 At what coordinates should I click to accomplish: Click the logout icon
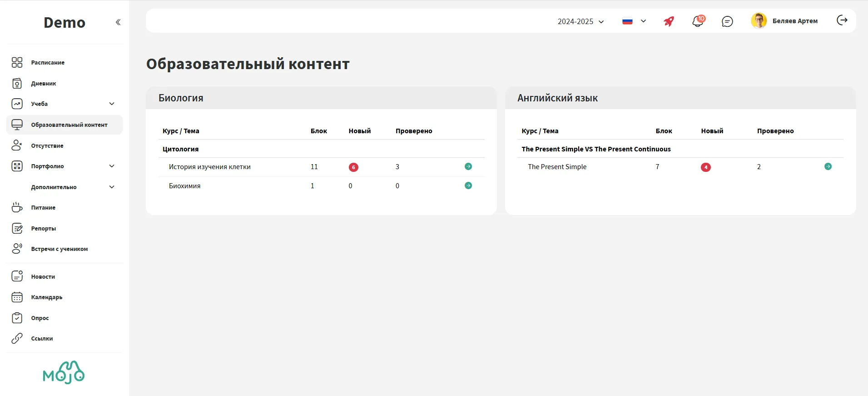click(842, 20)
